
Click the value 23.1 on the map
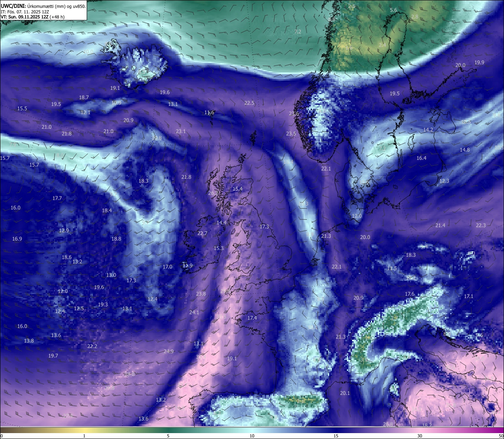(181, 131)
